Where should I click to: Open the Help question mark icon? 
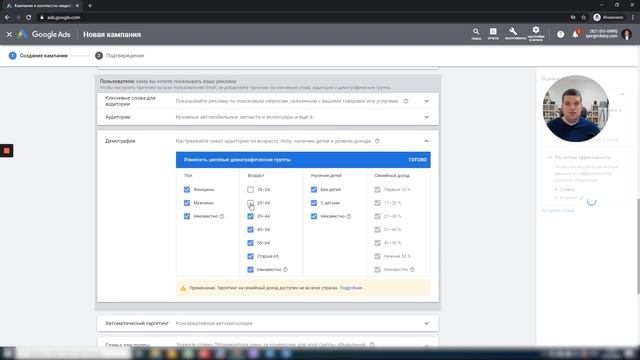click(560, 35)
